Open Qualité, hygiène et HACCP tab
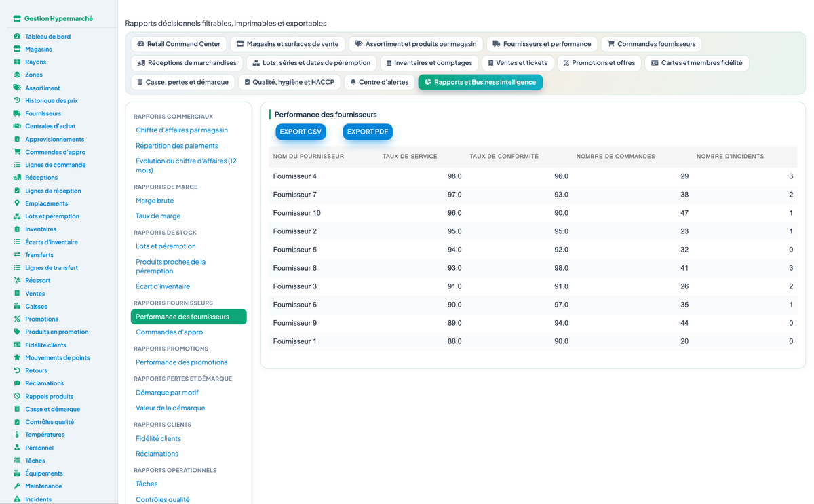The image size is (814, 504). point(289,82)
